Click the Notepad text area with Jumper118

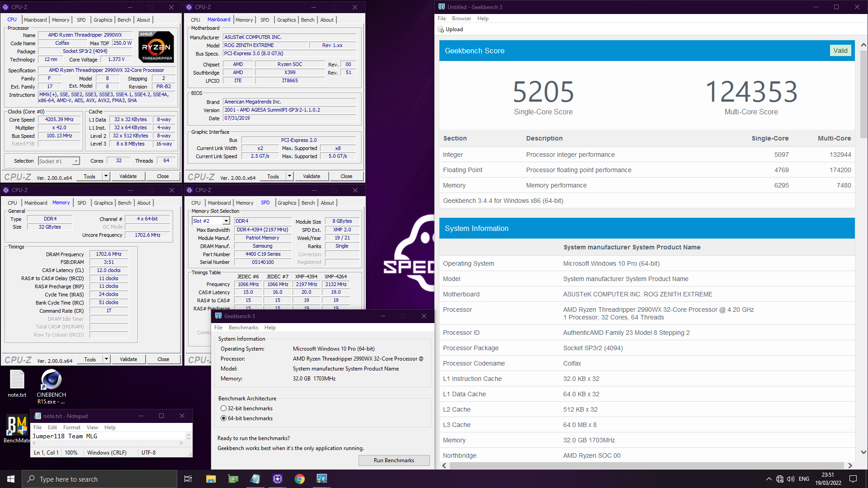pos(108,436)
